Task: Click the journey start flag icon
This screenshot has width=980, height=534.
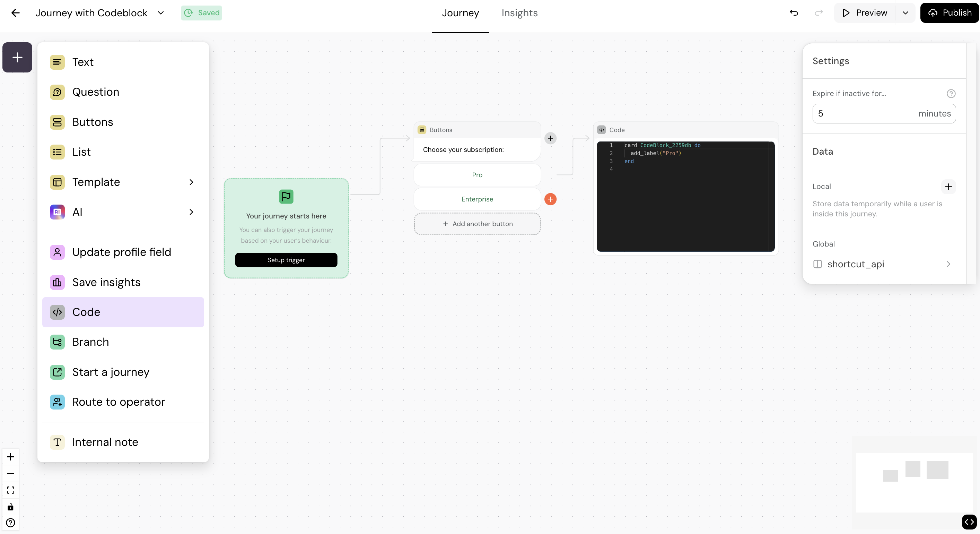Action: click(x=286, y=197)
